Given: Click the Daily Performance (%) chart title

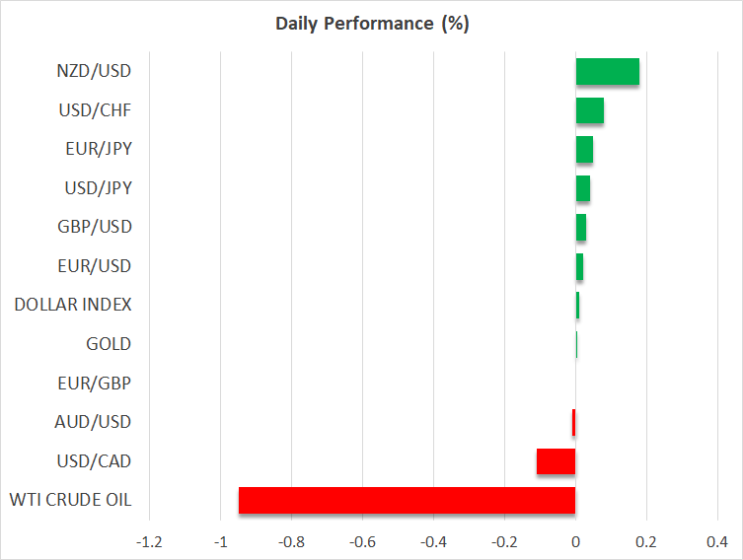Looking at the screenshot, I should (x=371, y=25).
